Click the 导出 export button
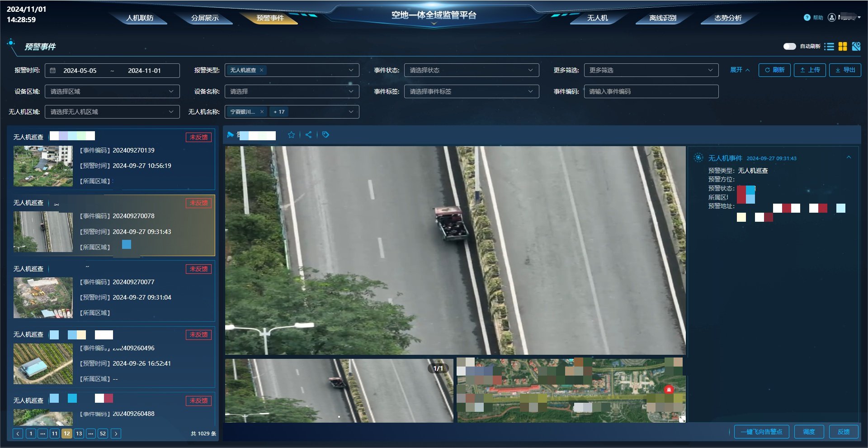 [x=845, y=70]
